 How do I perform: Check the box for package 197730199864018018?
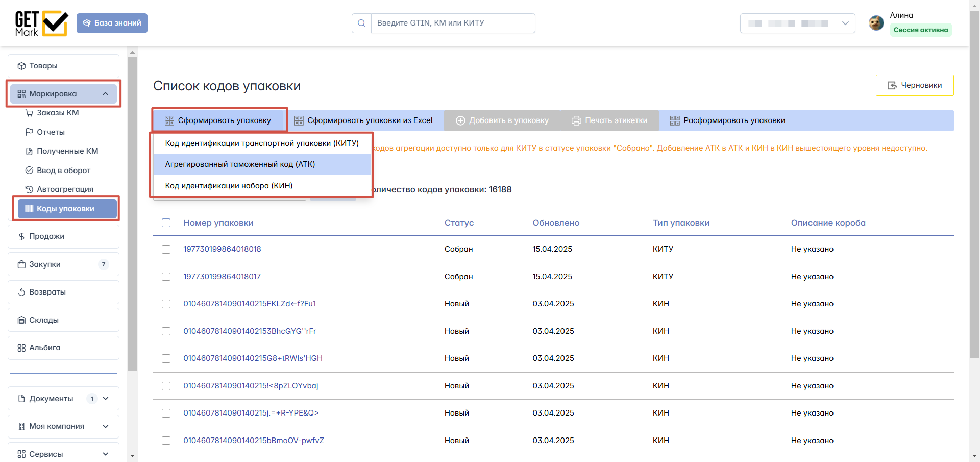(166, 249)
